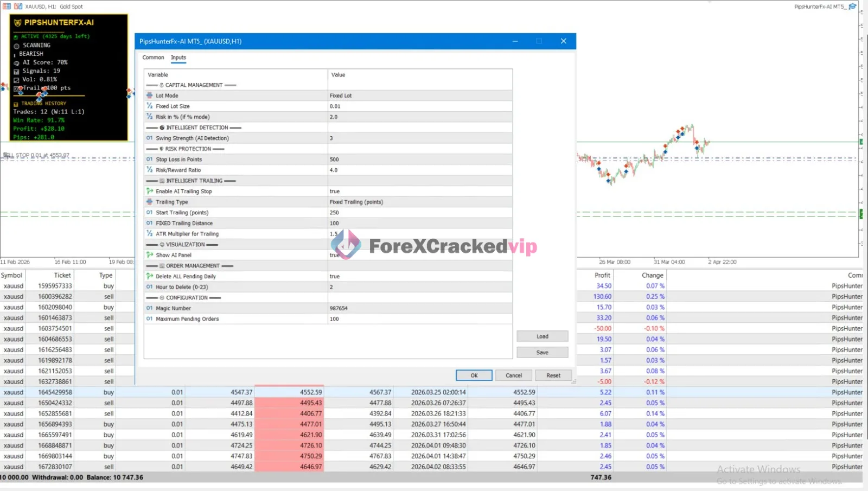868x491 pixels.
Task: Click the enum icon next to Lot Mode
Action: (x=150, y=95)
